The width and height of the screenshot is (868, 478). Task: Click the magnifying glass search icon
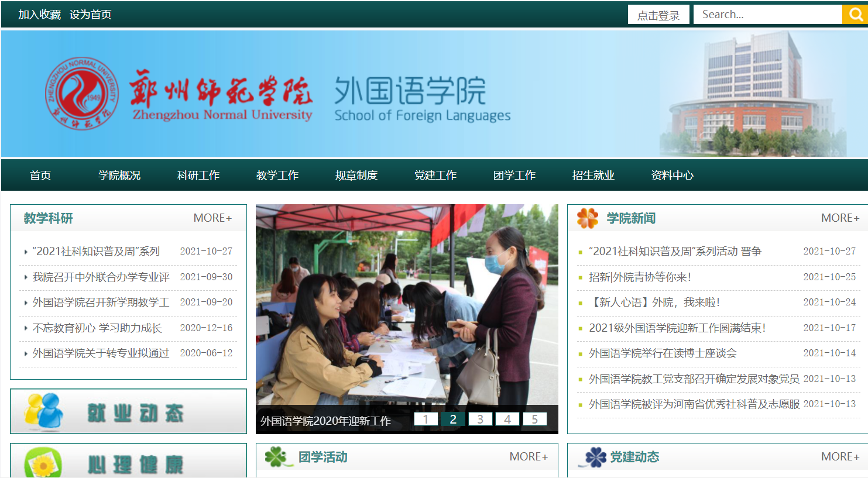pyautogui.click(x=855, y=13)
